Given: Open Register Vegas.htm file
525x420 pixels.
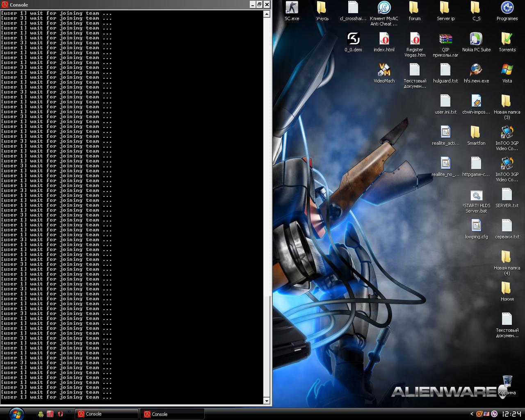Looking at the screenshot, I should pos(415,45).
